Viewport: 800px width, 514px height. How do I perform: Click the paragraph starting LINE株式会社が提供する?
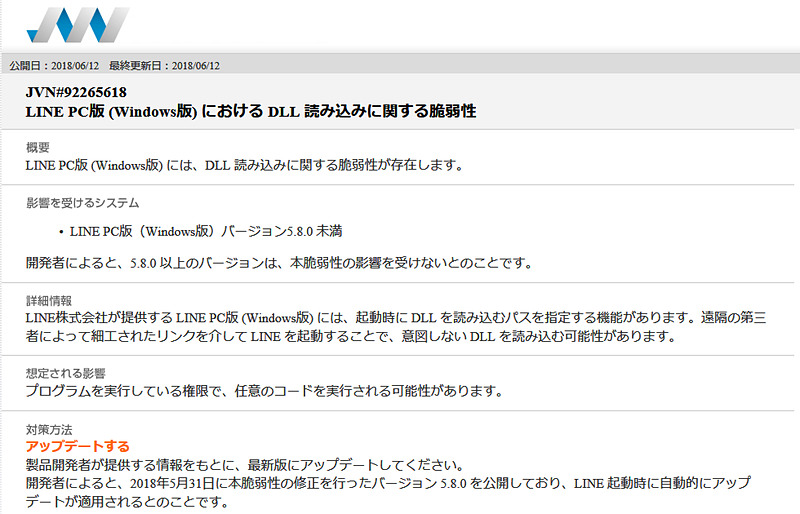click(x=396, y=327)
